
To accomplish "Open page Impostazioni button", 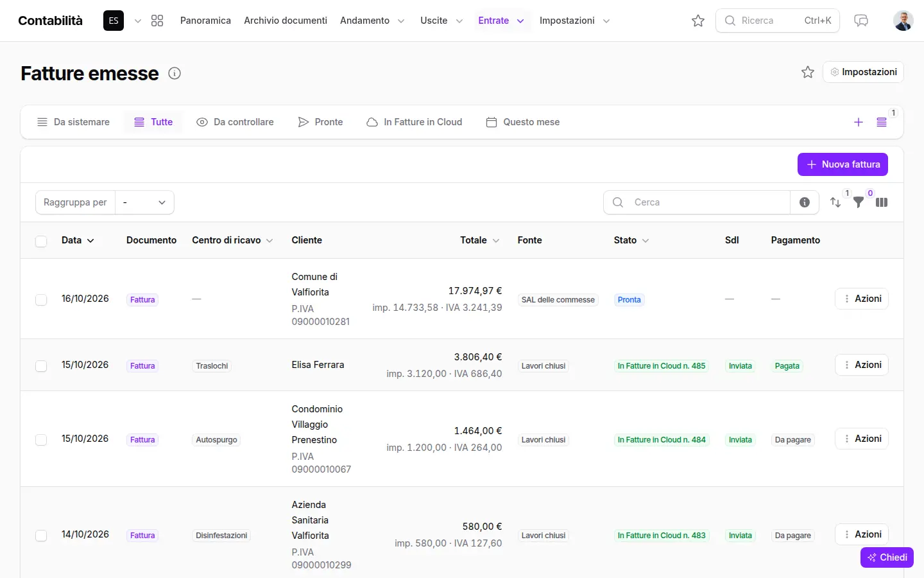I will click(x=863, y=72).
